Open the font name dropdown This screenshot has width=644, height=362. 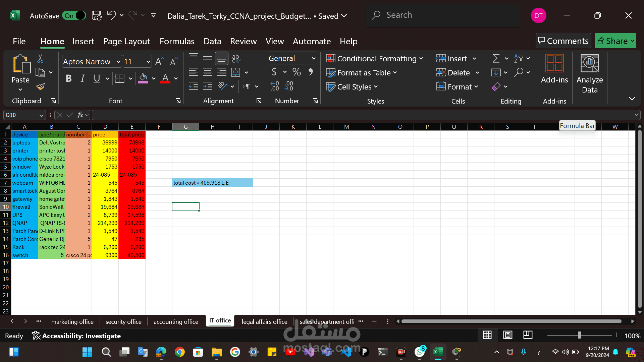(x=118, y=62)
